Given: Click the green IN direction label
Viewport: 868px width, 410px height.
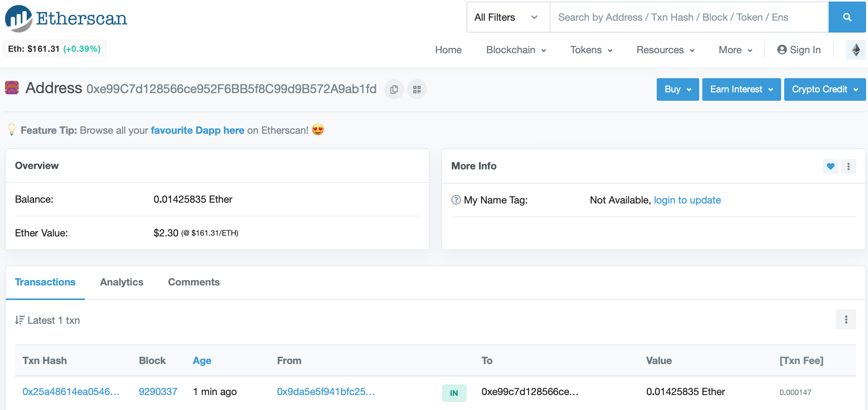Looking at the screenshot, I should click(x=454, y=393).
